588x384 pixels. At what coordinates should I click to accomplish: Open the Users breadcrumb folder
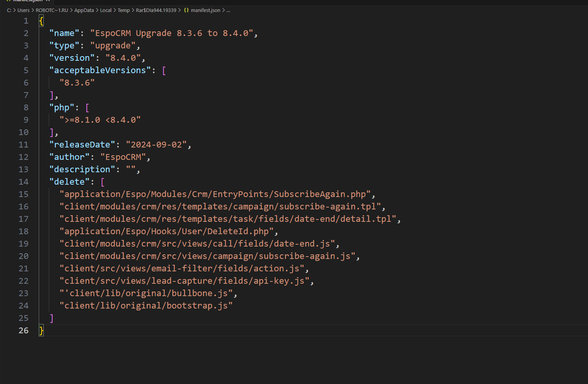(23, 10)
